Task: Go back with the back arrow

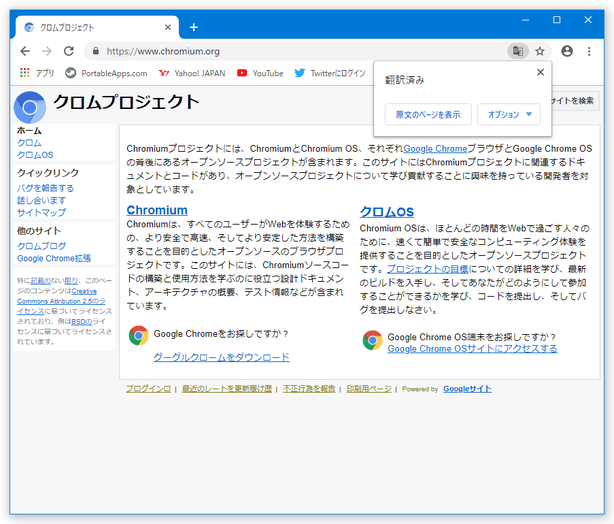Action: click(25, 51)
